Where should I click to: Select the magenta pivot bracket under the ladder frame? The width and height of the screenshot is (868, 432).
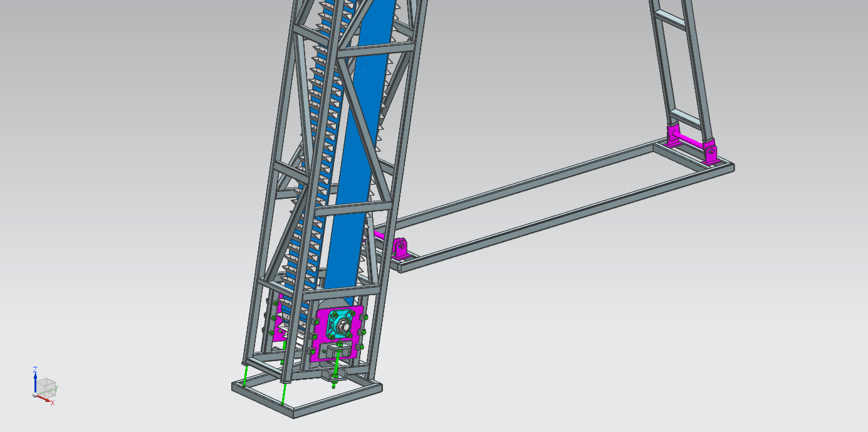711,152
